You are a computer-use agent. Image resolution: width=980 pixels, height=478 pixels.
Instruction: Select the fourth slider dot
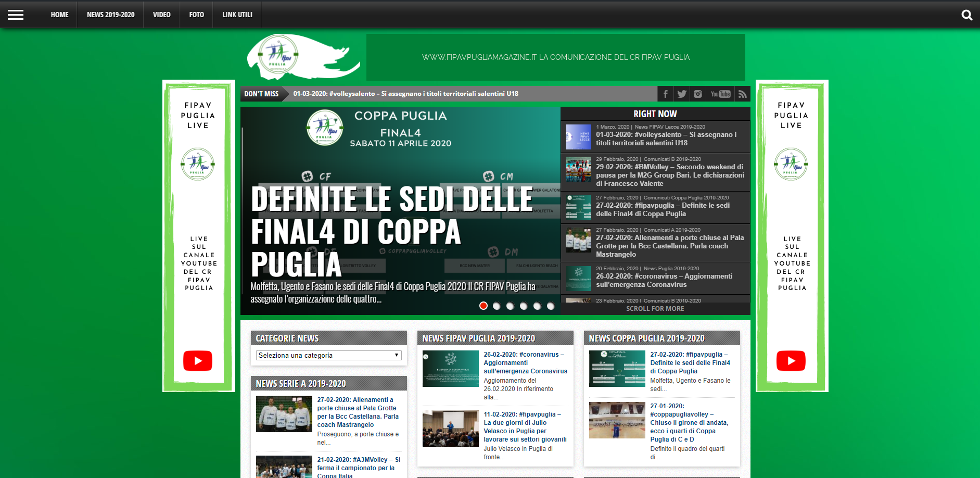[524, 306]
